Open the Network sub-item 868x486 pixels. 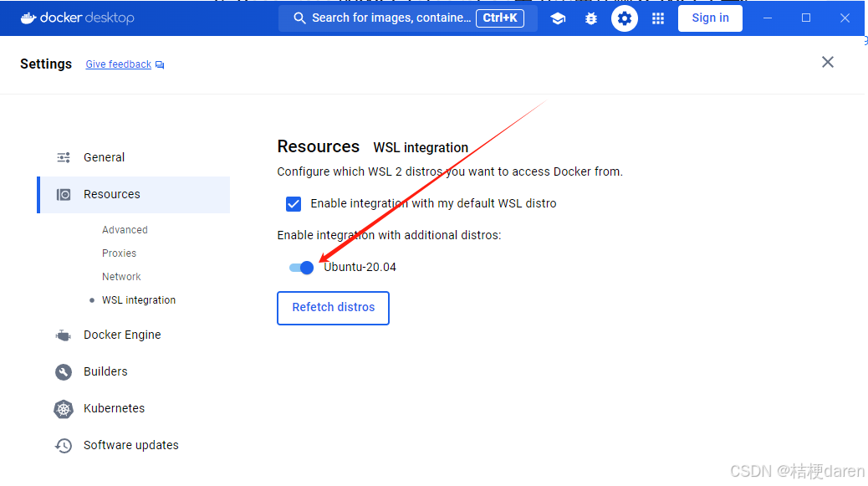(121, 276)
